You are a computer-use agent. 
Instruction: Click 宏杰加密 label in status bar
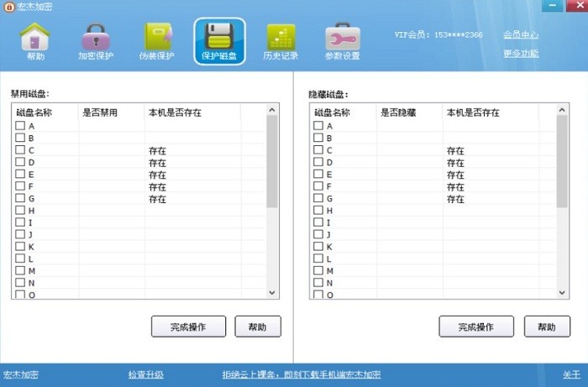[x=21, y=374]
